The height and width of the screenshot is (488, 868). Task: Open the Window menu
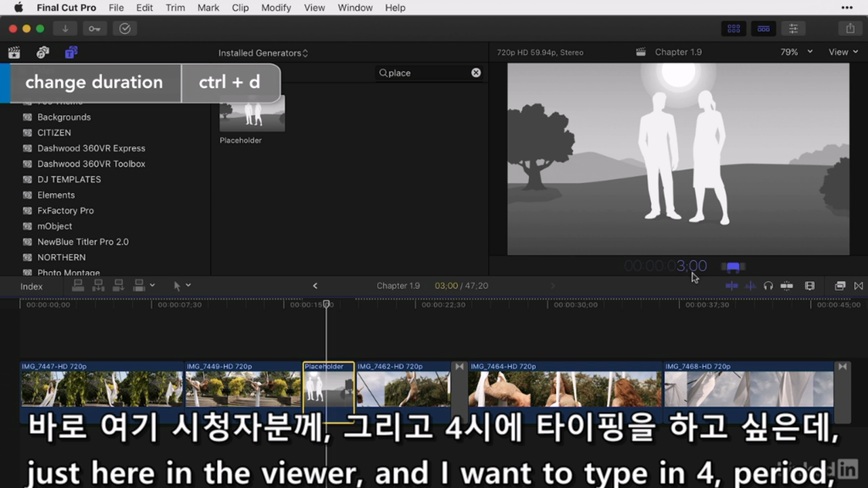tap(355, 8)
